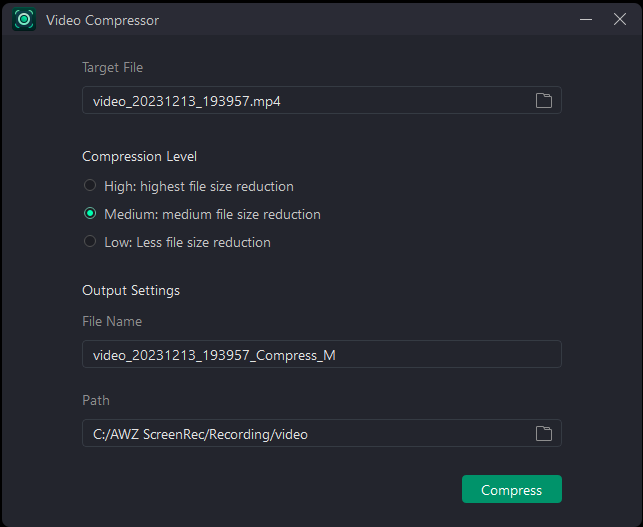This screenshot has height=527, width=643.
Task: Click the 'Compression Level' heading
Action: coord(139,157)
